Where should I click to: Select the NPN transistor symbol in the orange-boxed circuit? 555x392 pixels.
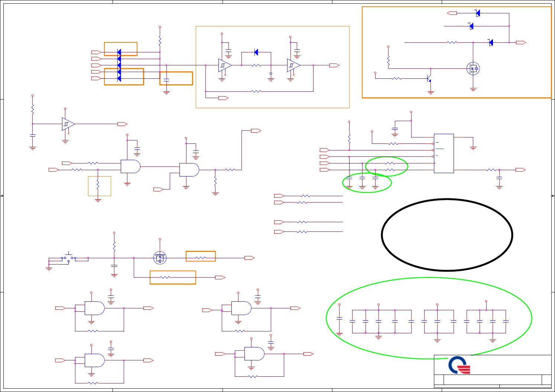[429, 79]
